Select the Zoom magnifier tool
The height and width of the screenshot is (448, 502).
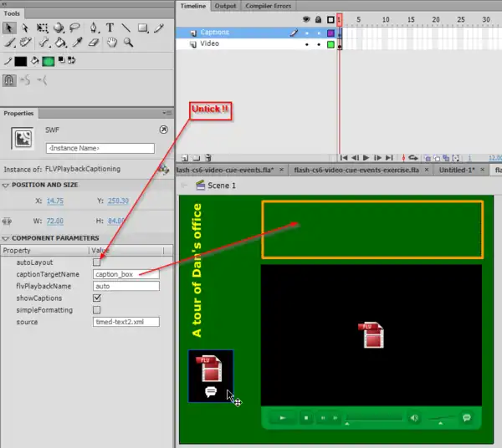[x=128, y=43]
